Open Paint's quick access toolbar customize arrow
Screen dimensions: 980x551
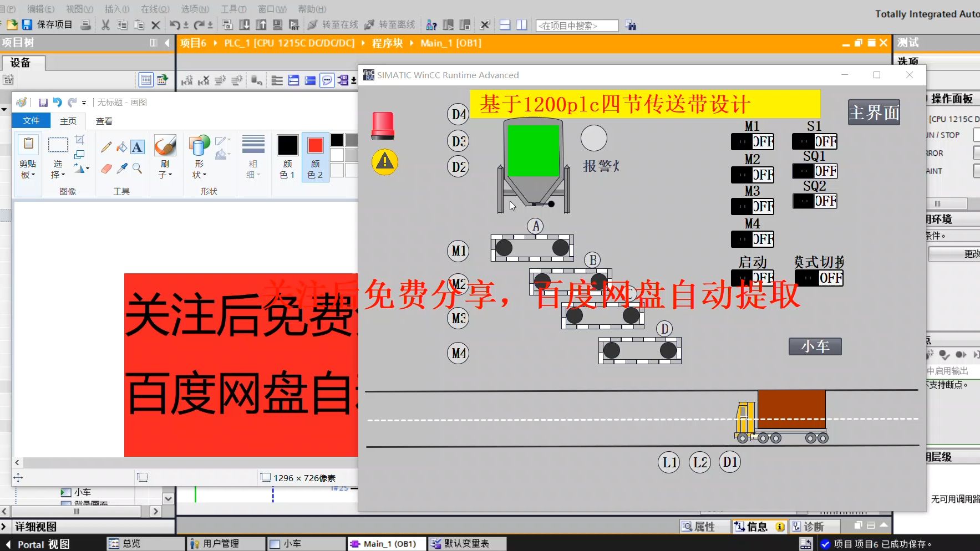[84, 103]
